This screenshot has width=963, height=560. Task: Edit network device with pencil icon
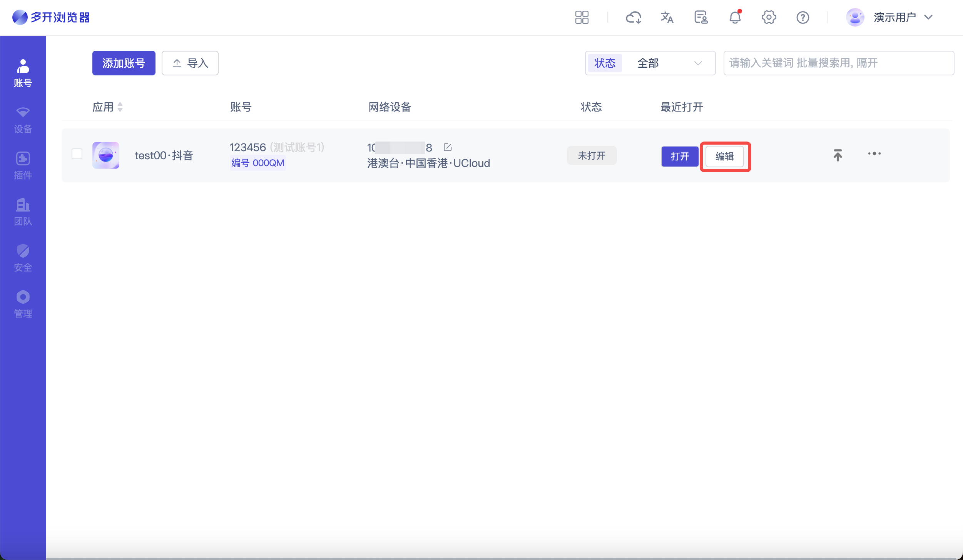tap(447, 147)
